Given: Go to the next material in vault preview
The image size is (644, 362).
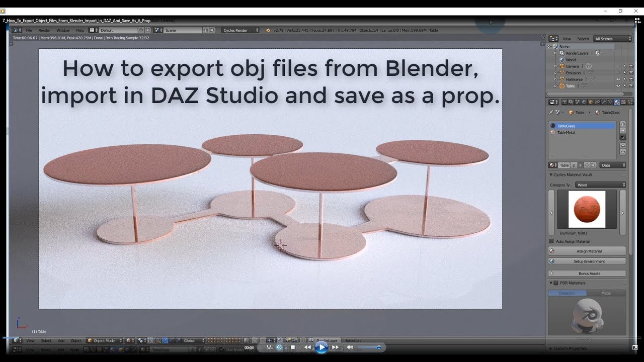Looking at the screenshot, I should click(x=623, y=213).
